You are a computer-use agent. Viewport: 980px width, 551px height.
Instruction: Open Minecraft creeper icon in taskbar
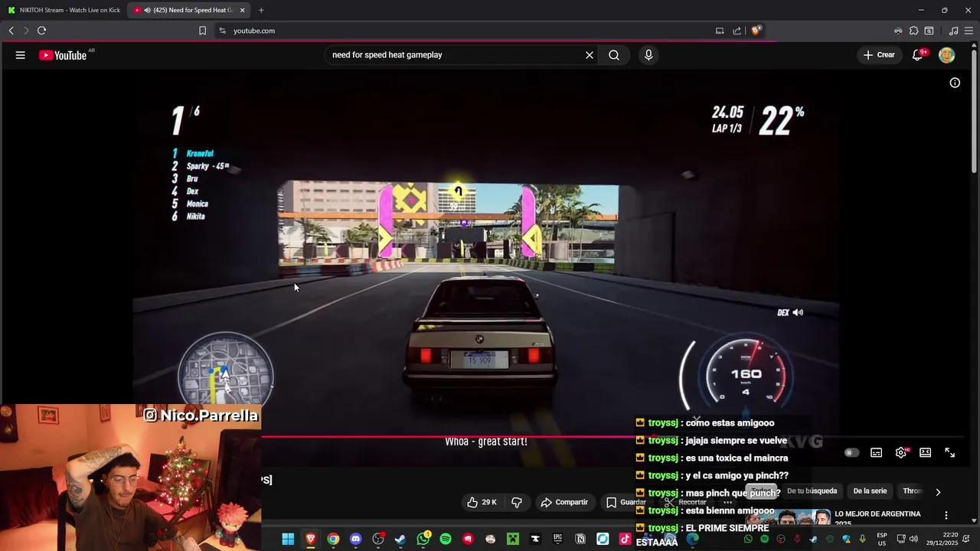[x=513, y=539]
